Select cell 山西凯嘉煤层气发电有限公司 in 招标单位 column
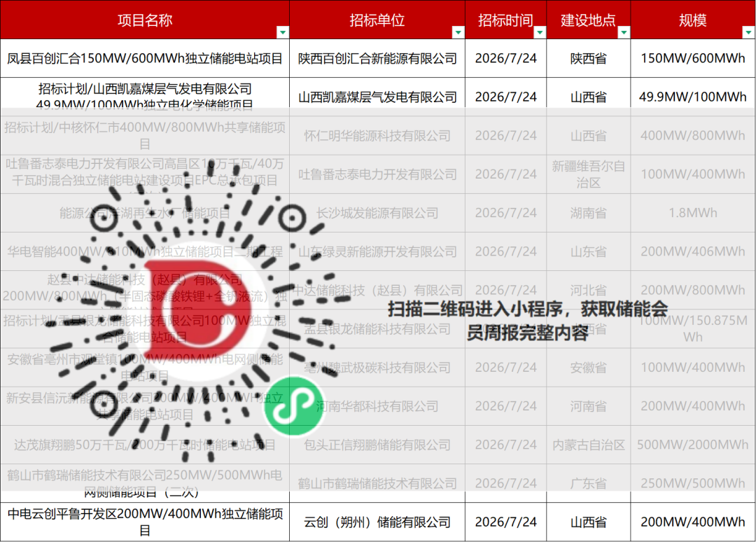This screenshot has height=542, width=756. [x=377, y=97]
